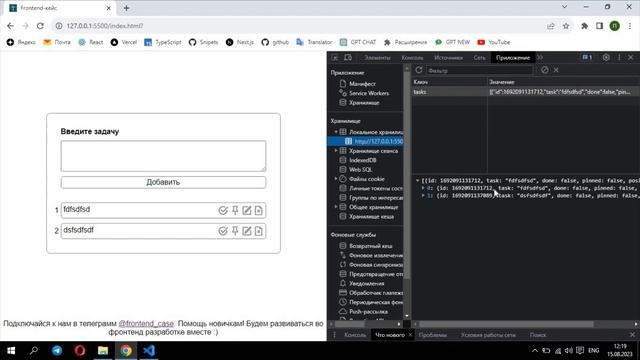Viewport: 640px width, 360px height.
Task: Open the @frontend_case telegram link
Action: click(x=146, y=323)
